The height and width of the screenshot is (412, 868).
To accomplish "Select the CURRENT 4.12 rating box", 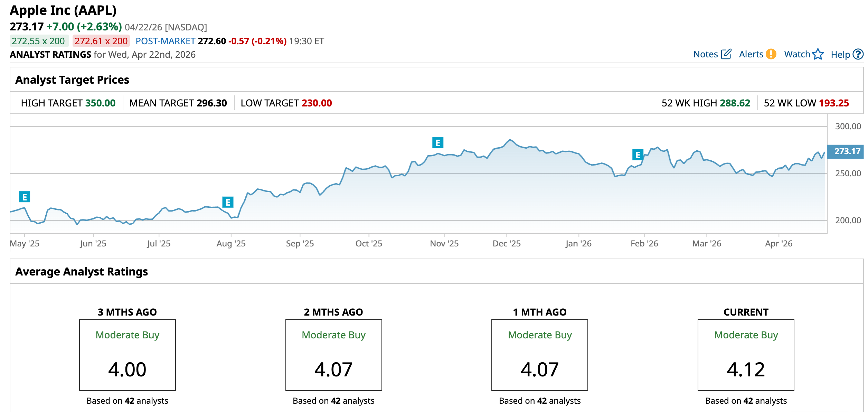I will 746,355.
